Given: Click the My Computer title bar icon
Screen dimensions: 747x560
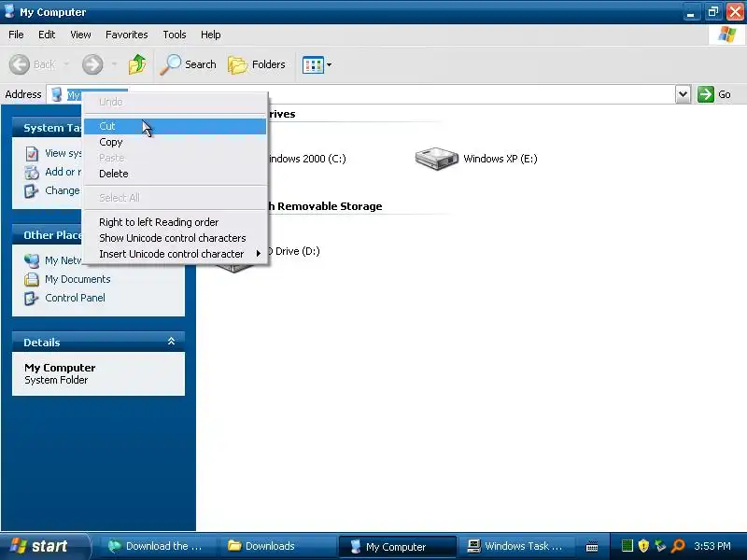Looking at the screenshot, I should (x=9, y=11).
